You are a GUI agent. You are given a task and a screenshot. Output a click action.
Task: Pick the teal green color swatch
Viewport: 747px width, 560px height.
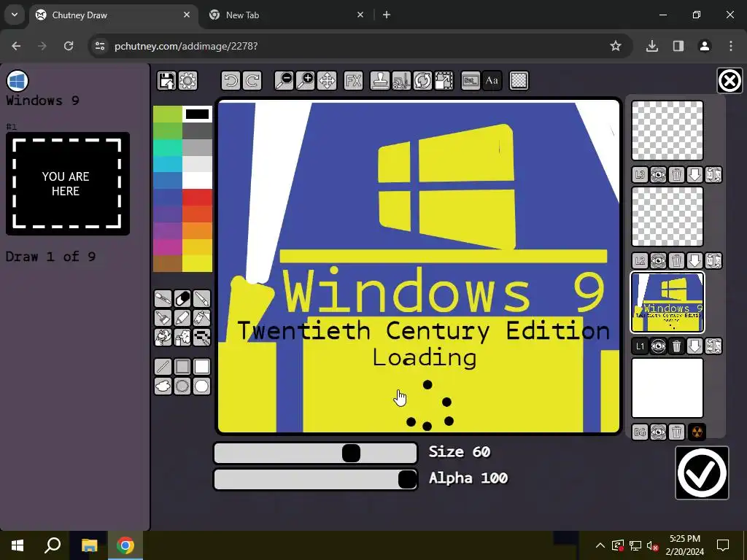(x=168, y=147)
